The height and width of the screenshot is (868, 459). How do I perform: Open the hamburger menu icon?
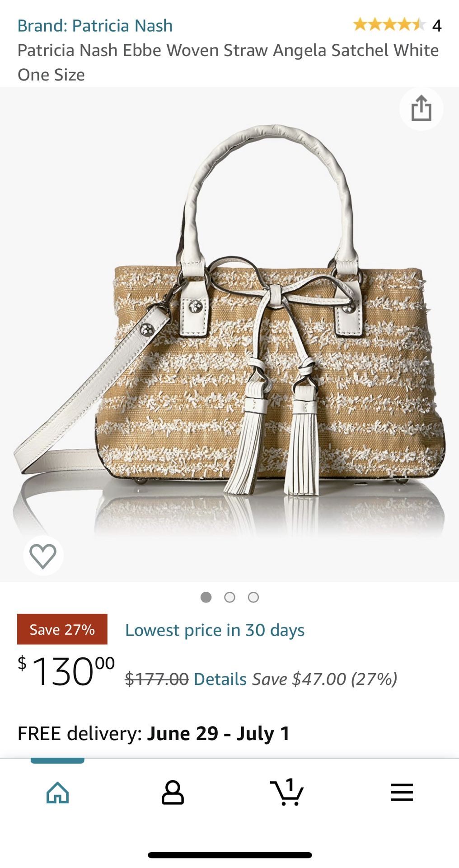[x=402, y=793]
